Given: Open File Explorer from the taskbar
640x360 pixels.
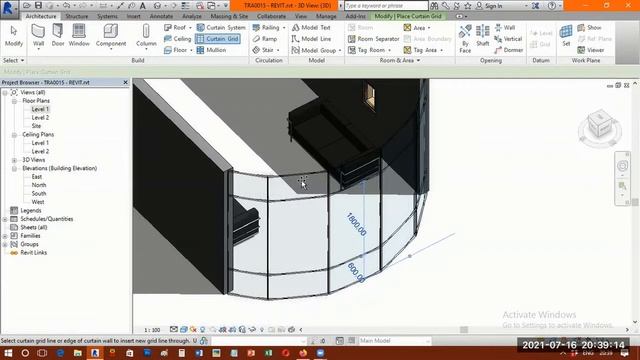Looking at the screenshot, I should click(x=78, y=353).
